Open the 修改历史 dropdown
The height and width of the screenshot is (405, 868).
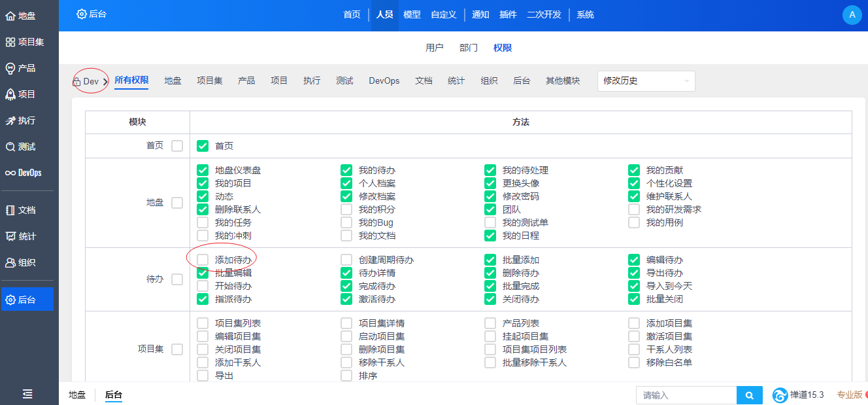coord(646,81)
